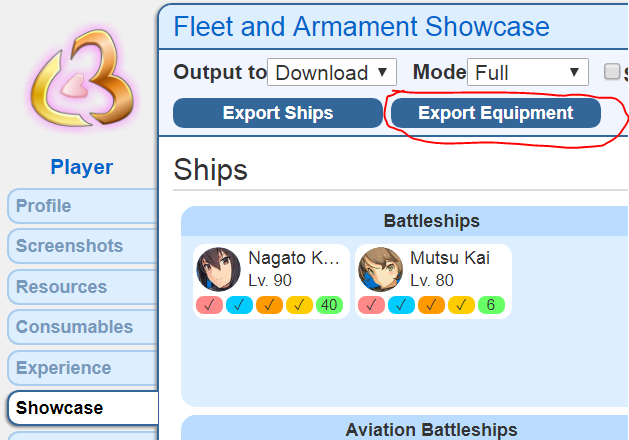Open the Profile sidebar tab

coord(83,206)
